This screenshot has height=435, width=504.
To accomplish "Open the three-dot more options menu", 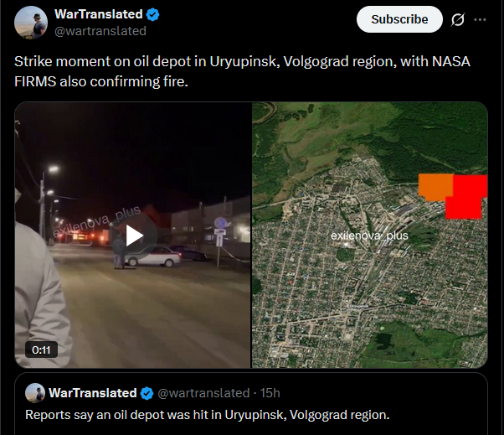I will (x=480, y=19).
